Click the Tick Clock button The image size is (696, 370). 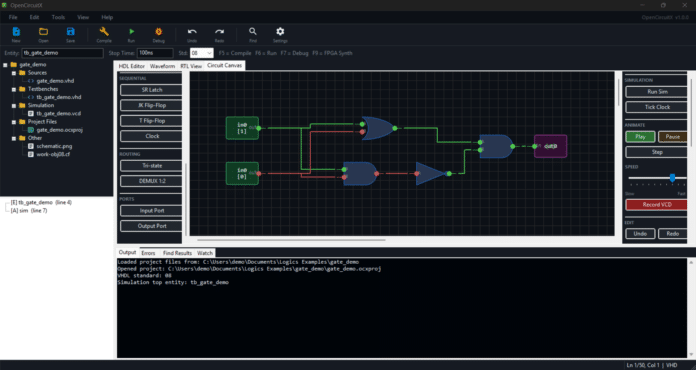(x=657, y=107)
